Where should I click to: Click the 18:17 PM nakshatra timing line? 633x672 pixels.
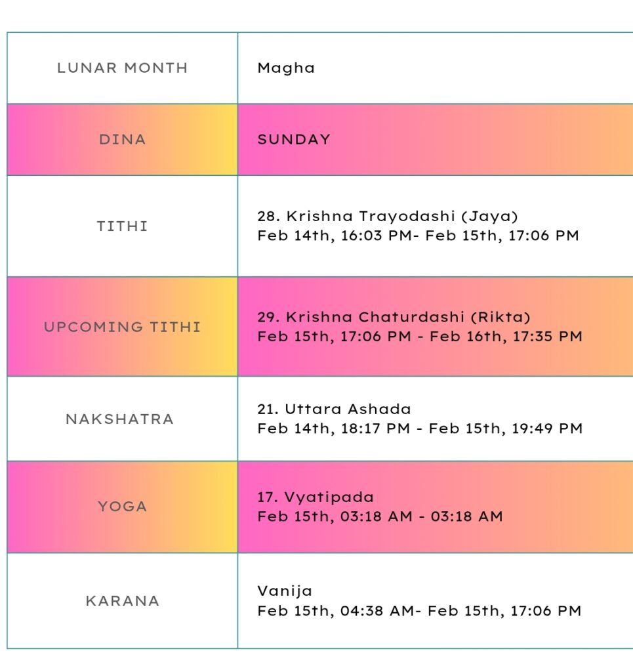(x=420, y=429)
